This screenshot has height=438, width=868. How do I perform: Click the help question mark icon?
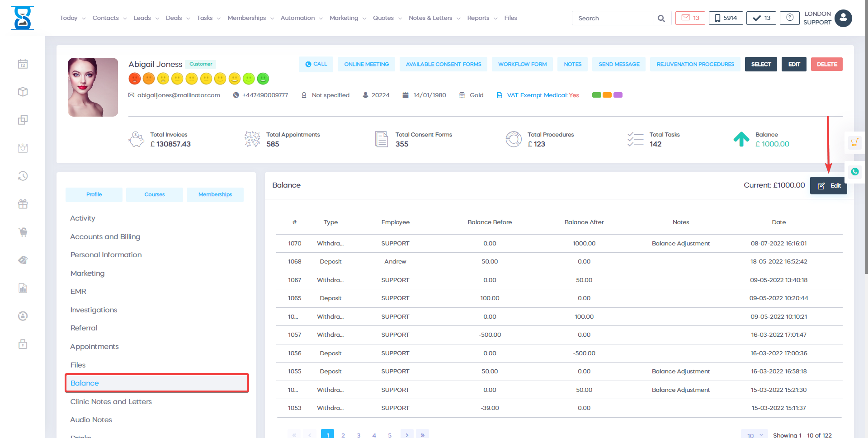[x=789, y=18]
